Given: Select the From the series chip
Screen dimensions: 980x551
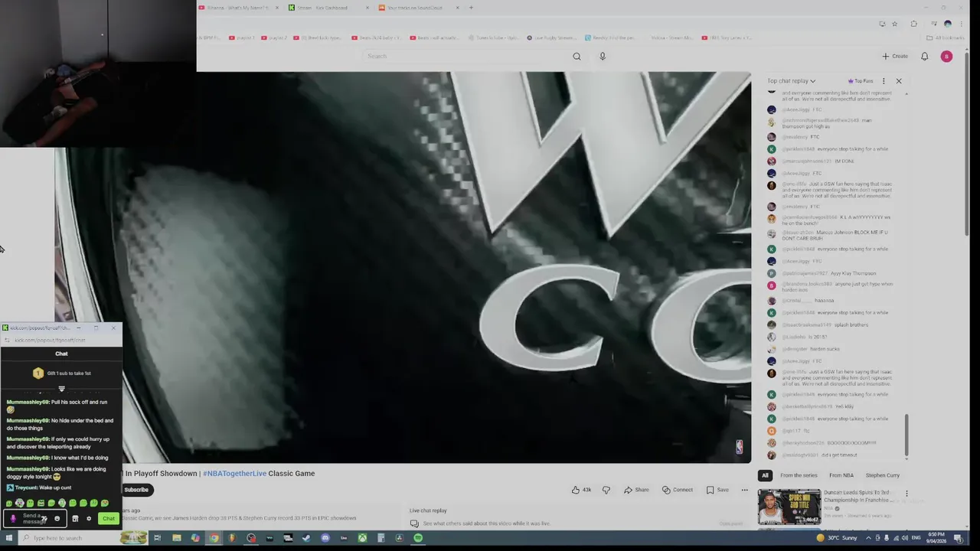Looking at the screenshot, I should [x=799, y=475].
